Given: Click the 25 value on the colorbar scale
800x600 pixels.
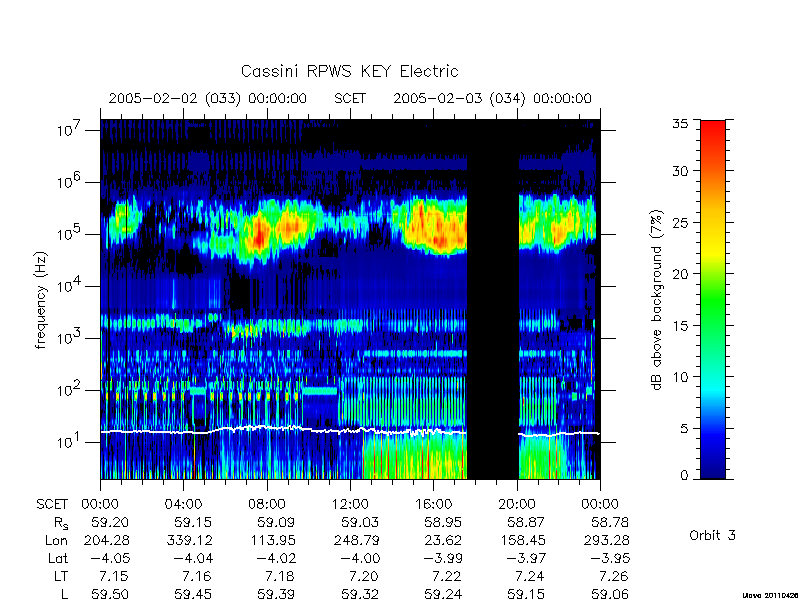Looking at the screenshot, I should click(681, 222).
